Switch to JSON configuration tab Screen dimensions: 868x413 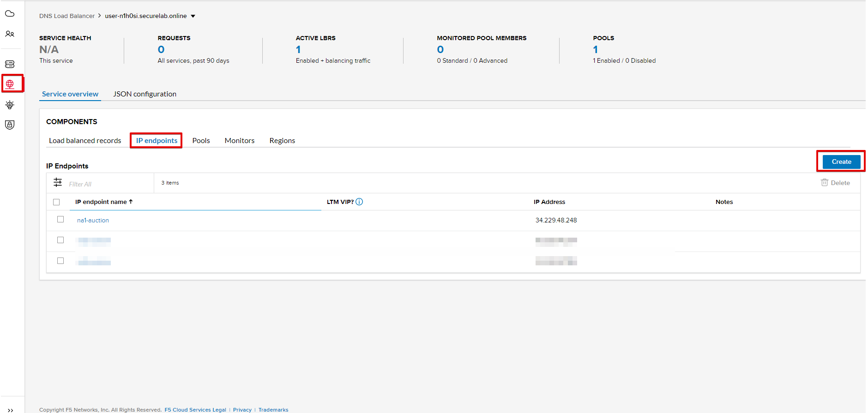145,94
